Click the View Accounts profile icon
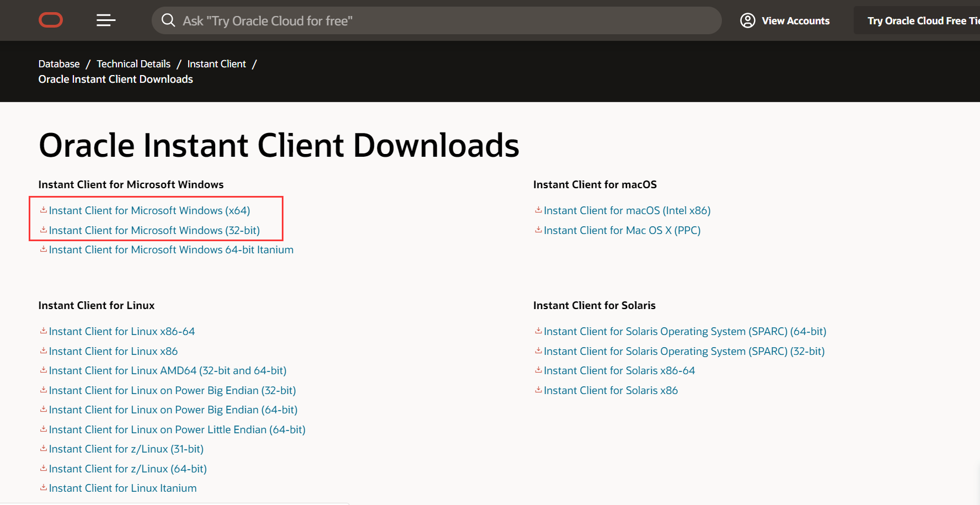This screenshot has width=980, height=505. coord(748,20)
